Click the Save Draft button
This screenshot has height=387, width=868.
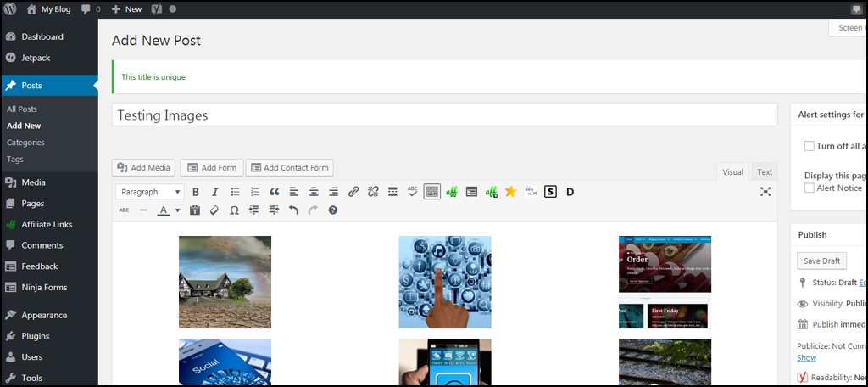point(821,261)
